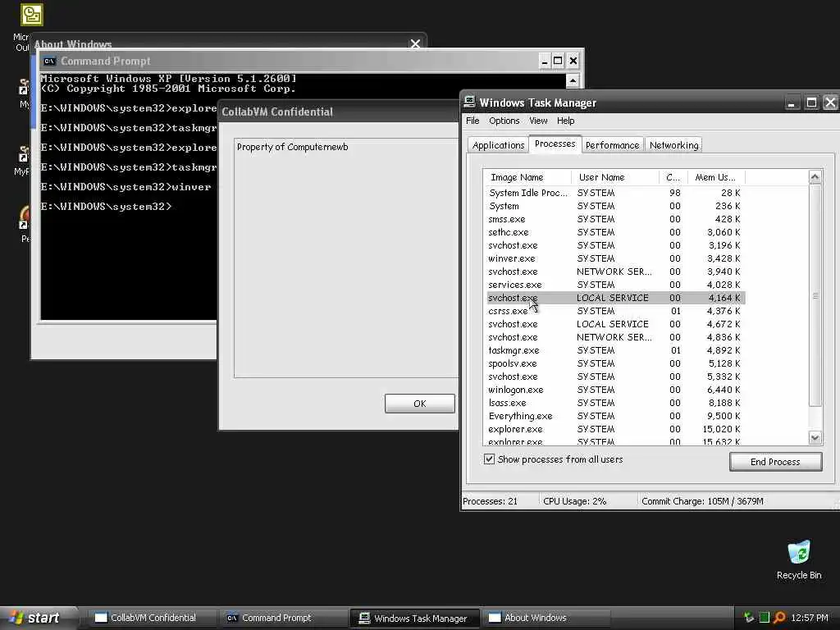This screenshot has height=630, width=840.
Task: Close the About Windows dialog
Action: (415, 44)
